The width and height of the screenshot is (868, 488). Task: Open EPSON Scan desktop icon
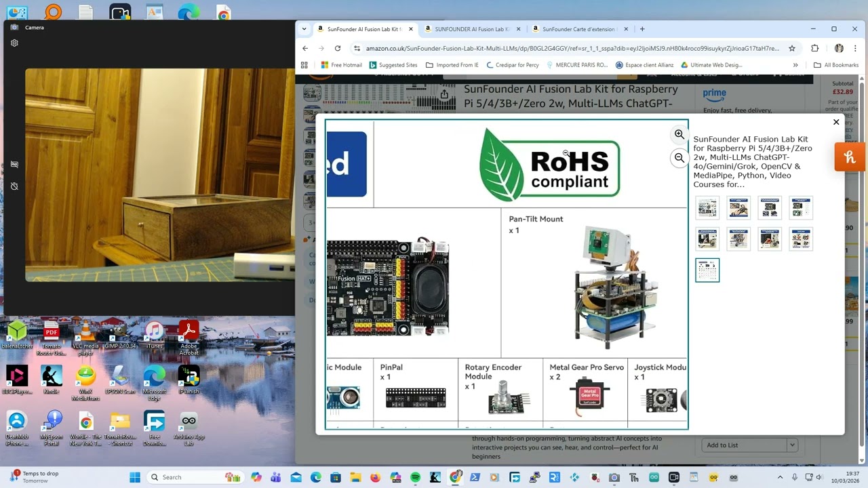pyautogui.click(x=120, y=380)
